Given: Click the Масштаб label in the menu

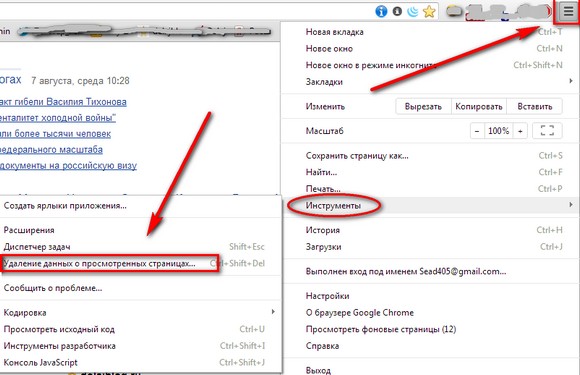Looking at the screenshot, I should (x=324, y=131).
